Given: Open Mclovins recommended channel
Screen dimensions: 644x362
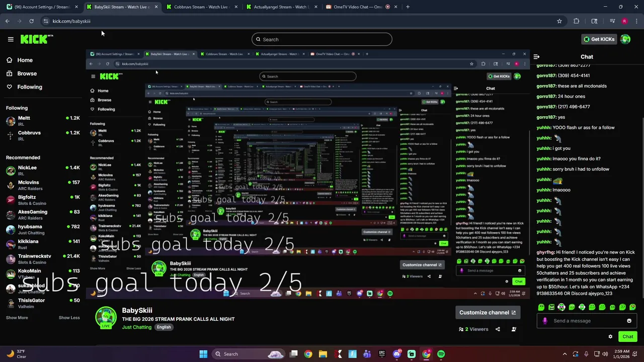Looking at the screenshot, I should (43, 185).
